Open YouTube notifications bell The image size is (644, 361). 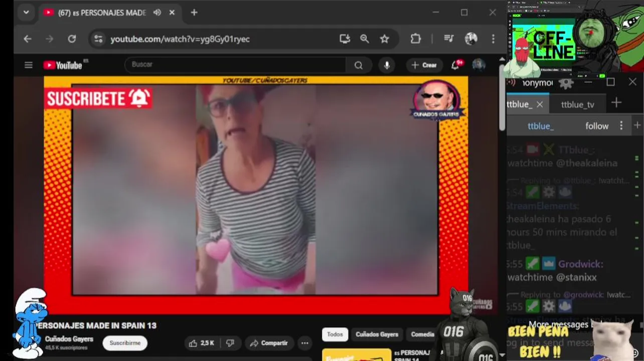[x=456, y=65]
